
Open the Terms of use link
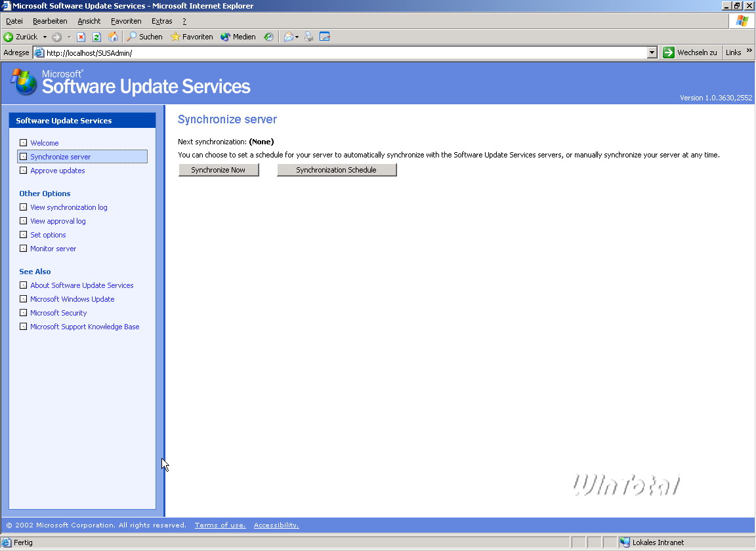pos(220,525)
